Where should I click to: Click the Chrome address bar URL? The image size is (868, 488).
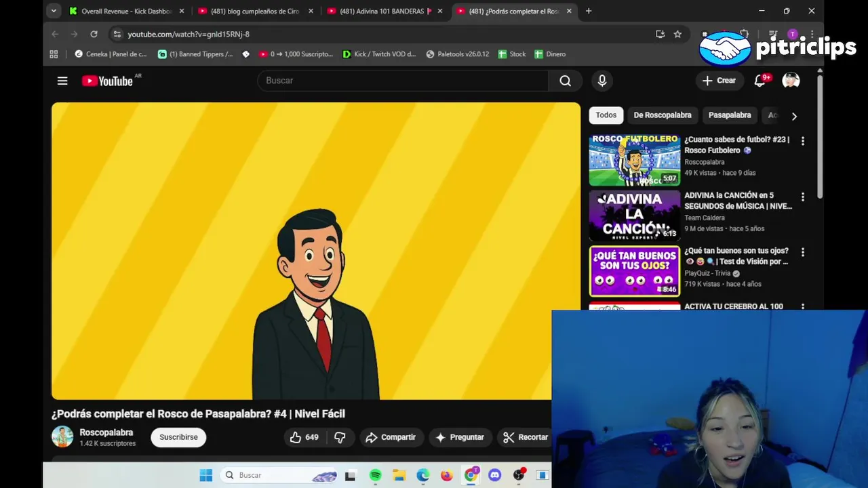[x=189, y=34]
